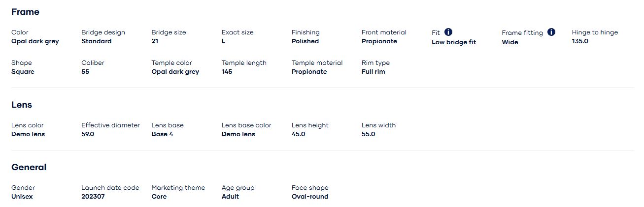Select the Oval-round face shape value
The width and height of the screenshot is (644, 207).
pyautogui.click(x=309, y=197)
